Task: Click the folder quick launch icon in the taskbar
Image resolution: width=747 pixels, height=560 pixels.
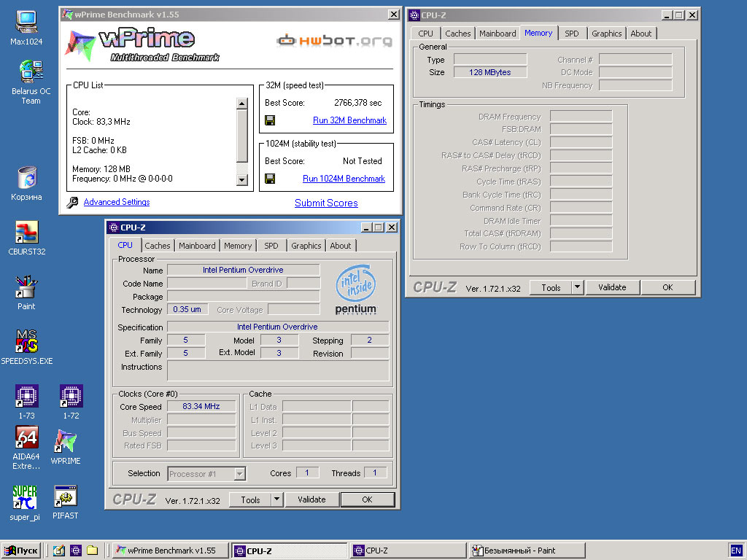Action: tap(93, 551)
